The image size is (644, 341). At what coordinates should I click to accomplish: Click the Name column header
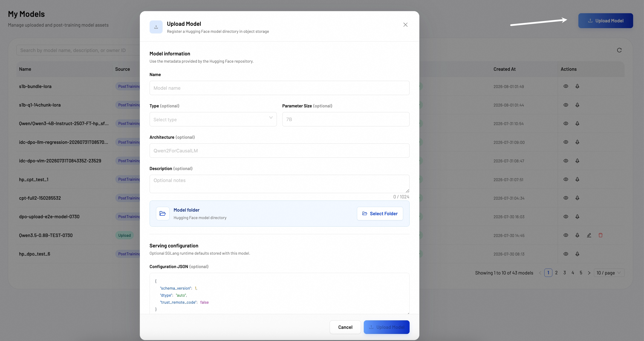pyautogui.click(x=25, y=69)
